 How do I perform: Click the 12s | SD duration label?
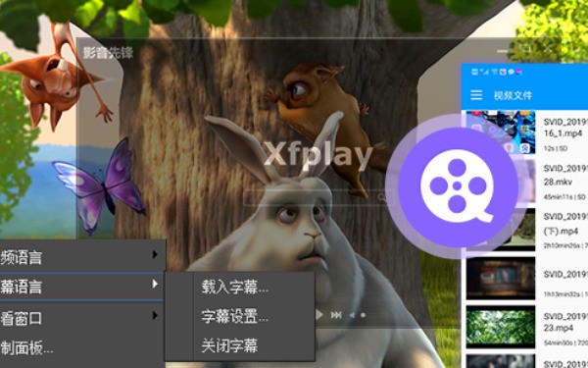[x=555, y=149]
